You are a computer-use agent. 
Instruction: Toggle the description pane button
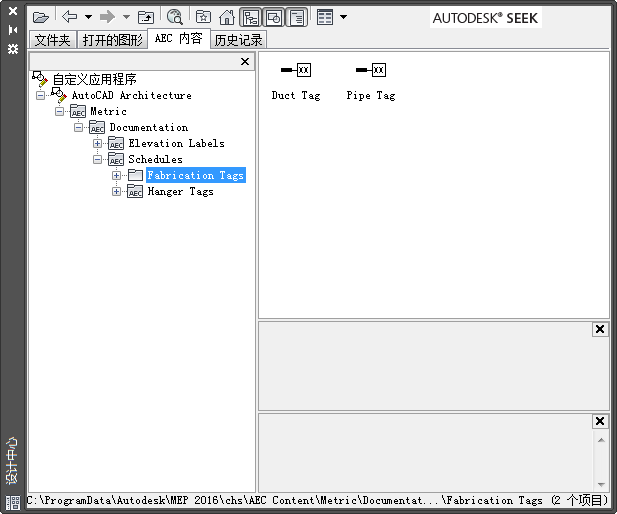click(x=296, y=17)
